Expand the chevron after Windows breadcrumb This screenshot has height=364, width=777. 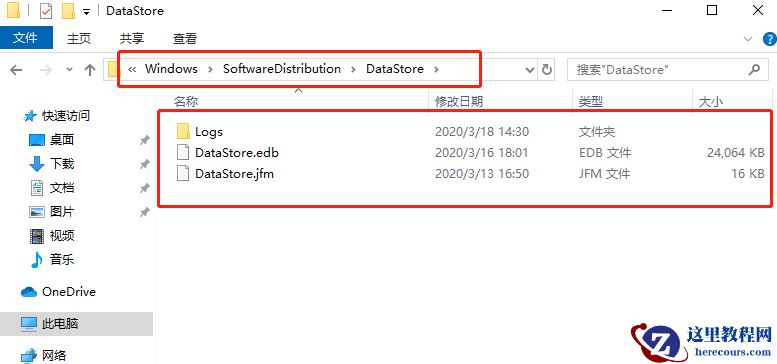[x=210, y=69]
